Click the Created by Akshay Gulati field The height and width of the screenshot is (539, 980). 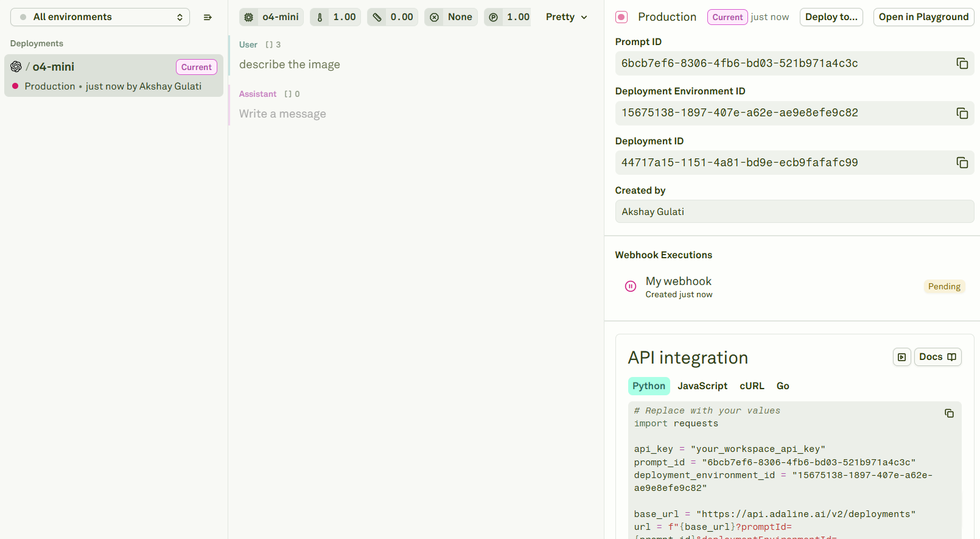pyautogui.click(x=794, y=211)
